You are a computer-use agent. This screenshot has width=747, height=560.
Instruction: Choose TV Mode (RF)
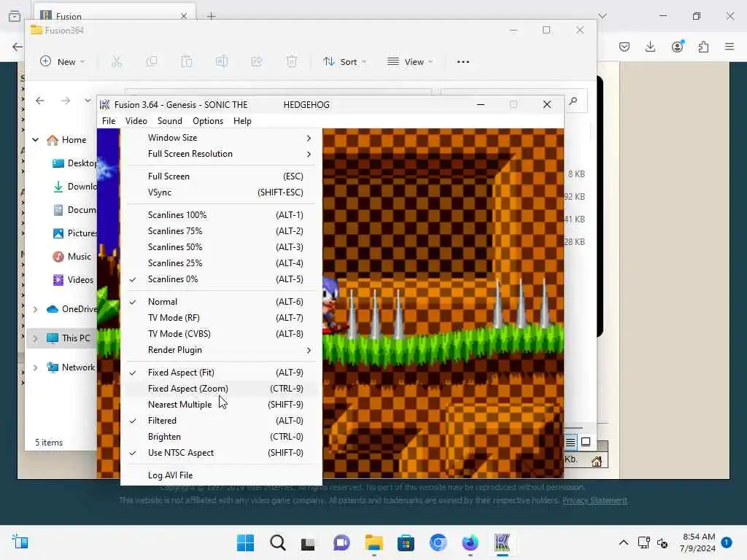[x=222, y=318]
